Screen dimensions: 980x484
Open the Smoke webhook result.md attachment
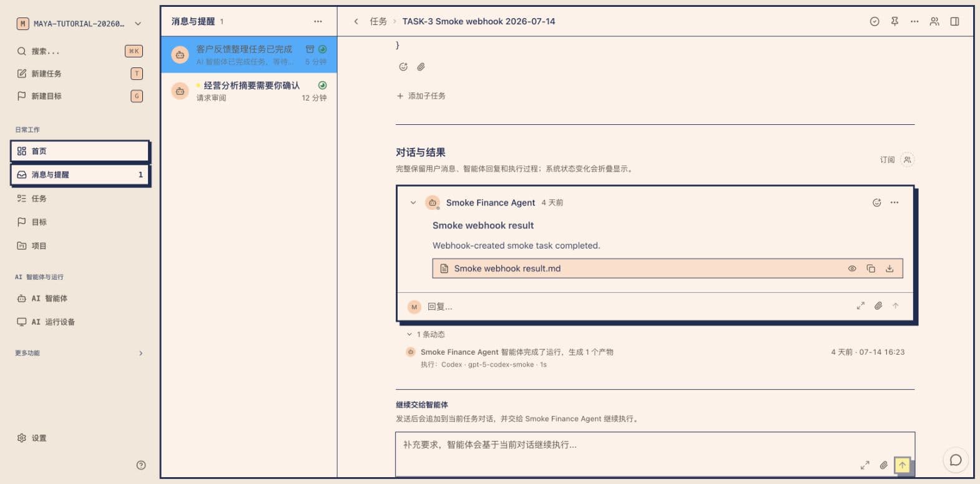coord(667,269)
